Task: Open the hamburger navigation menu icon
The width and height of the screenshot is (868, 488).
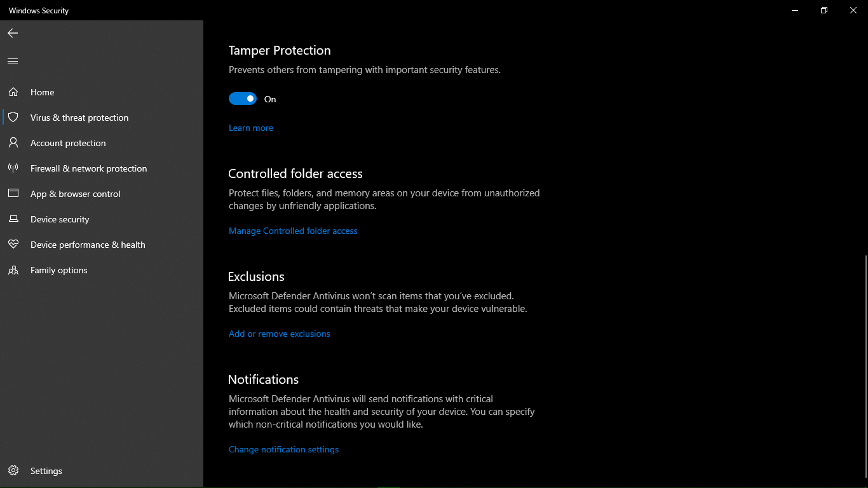Action: tap(13, 62)
